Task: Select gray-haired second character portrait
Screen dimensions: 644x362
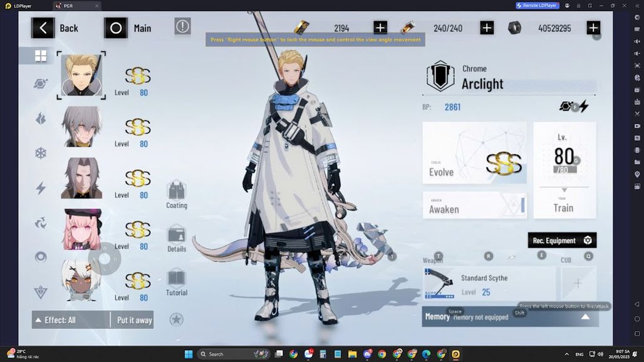Action: coord(81,127)
